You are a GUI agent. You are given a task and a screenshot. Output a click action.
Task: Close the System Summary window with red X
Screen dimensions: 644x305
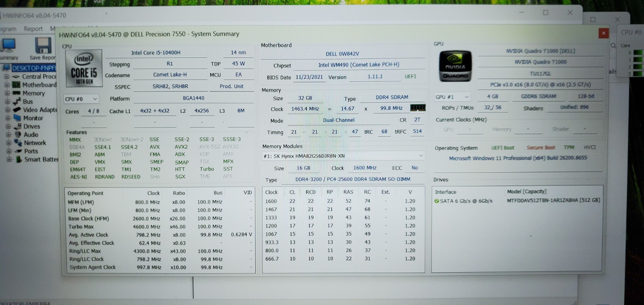(603, 33)
